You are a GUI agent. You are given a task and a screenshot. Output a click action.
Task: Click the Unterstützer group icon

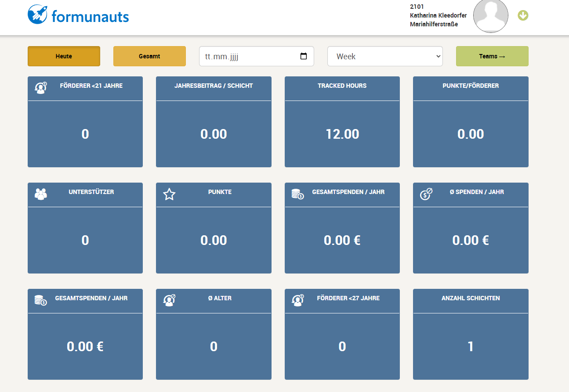41,194
